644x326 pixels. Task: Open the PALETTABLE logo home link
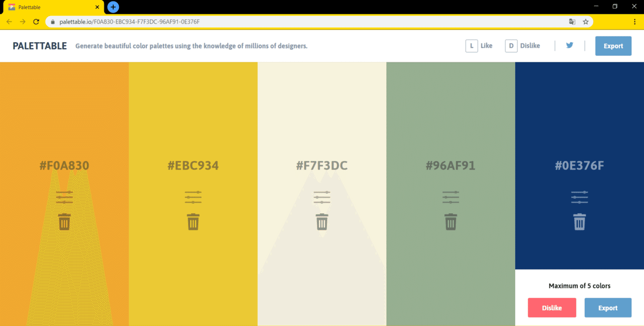coord(40,46)
